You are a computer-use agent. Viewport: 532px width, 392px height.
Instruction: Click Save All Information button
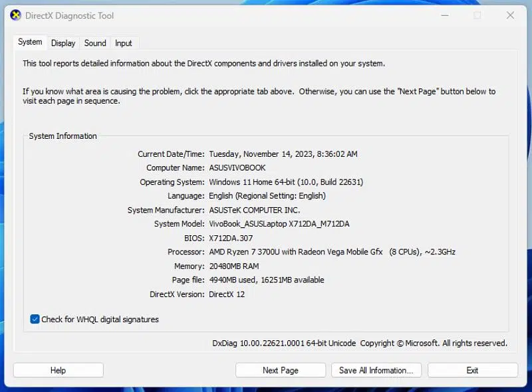click(x=376, y=370)
